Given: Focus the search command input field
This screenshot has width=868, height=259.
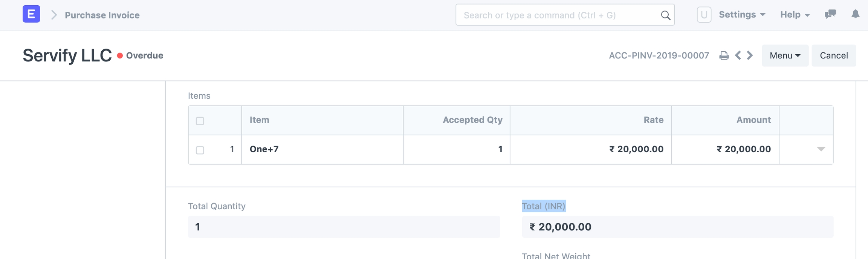Looking at the screenshot, I should [x=558, y=15].
